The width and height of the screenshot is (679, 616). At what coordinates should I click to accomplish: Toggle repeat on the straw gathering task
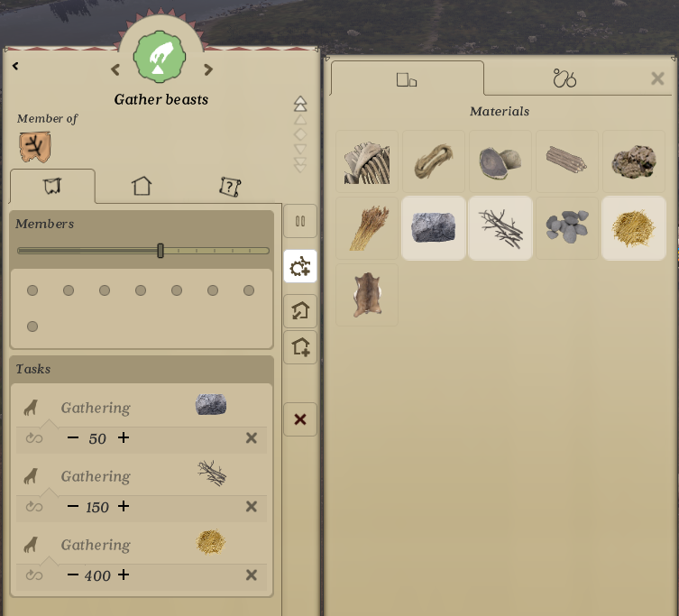click(33, 575)
